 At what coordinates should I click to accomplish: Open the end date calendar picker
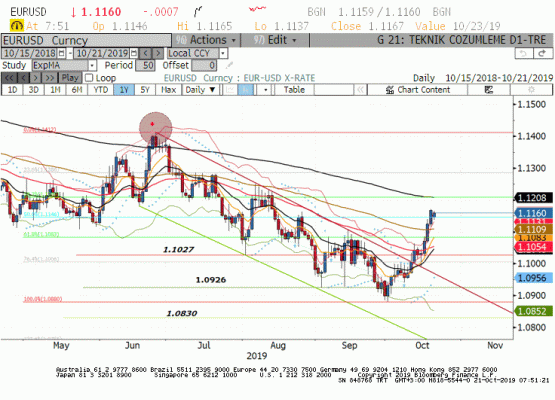134,53
